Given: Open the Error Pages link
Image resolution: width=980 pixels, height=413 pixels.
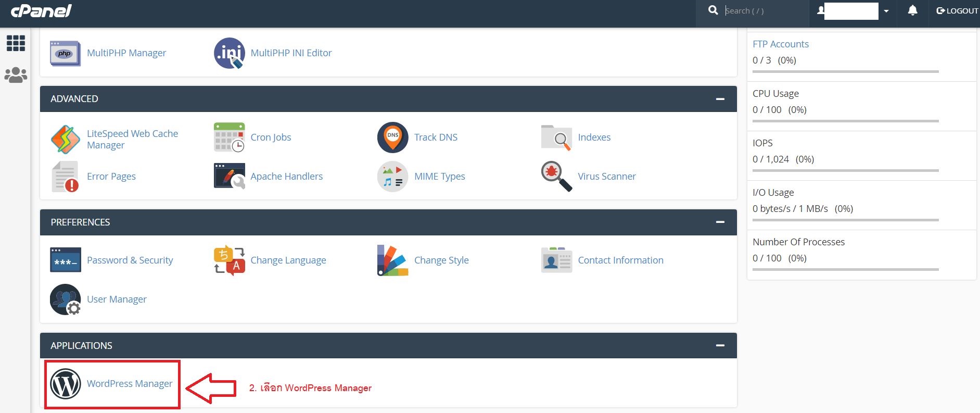Looking at the screenshot, I should 111,177.
